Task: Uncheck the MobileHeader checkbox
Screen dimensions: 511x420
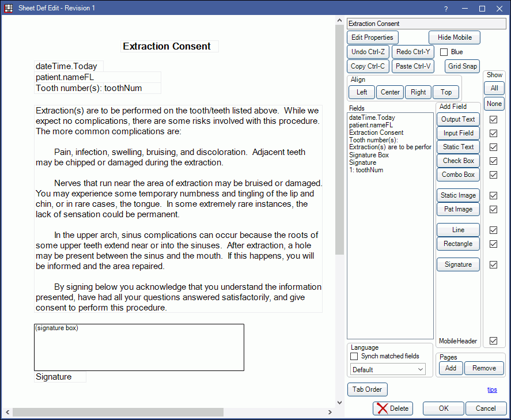Action: (x=493, y=341)
